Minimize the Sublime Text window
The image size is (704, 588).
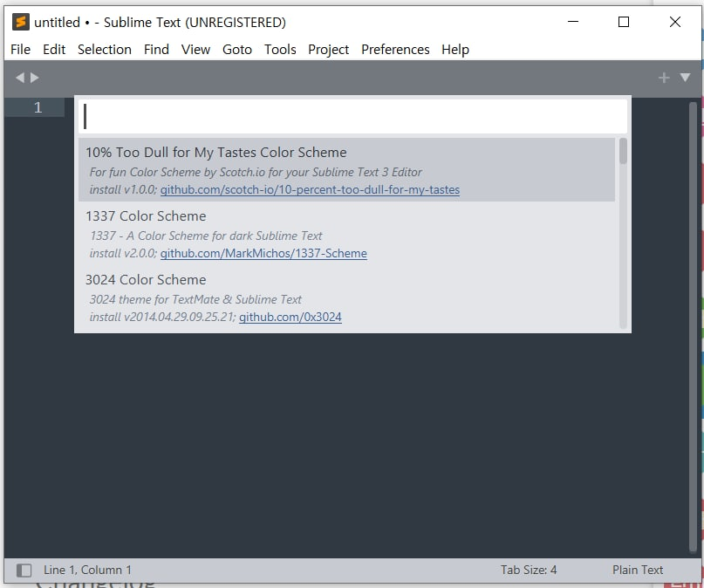[x=573, y=22]
